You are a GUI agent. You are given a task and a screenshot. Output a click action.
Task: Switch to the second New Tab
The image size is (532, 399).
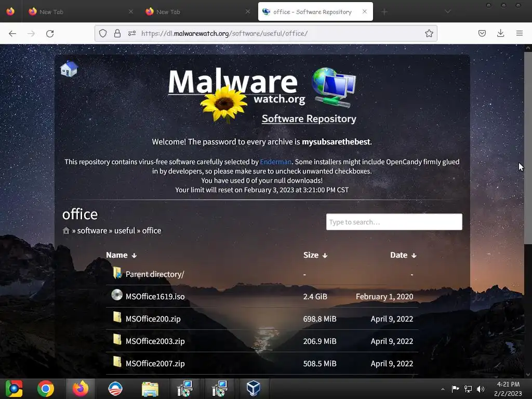[x=197, y=12]
